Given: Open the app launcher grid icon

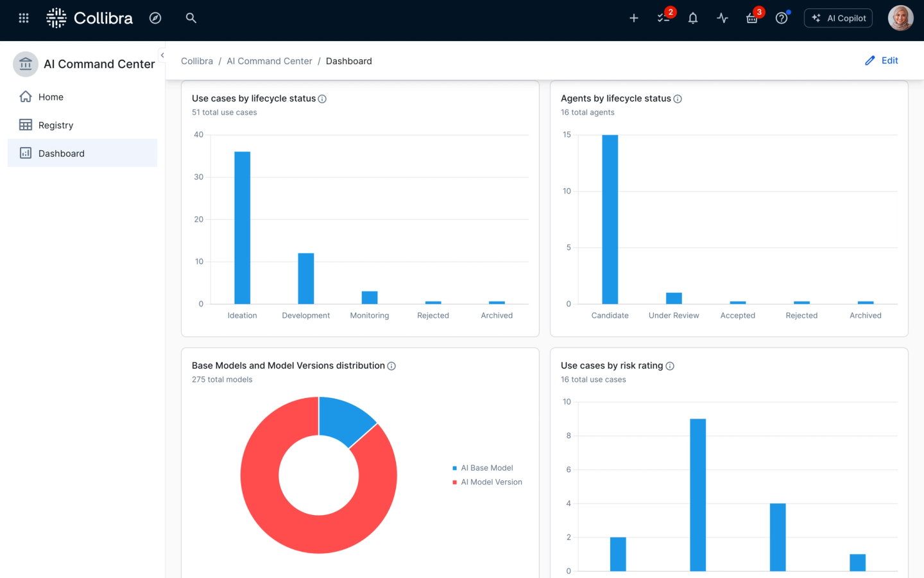Looking at the screenshot, I should 23,17.
